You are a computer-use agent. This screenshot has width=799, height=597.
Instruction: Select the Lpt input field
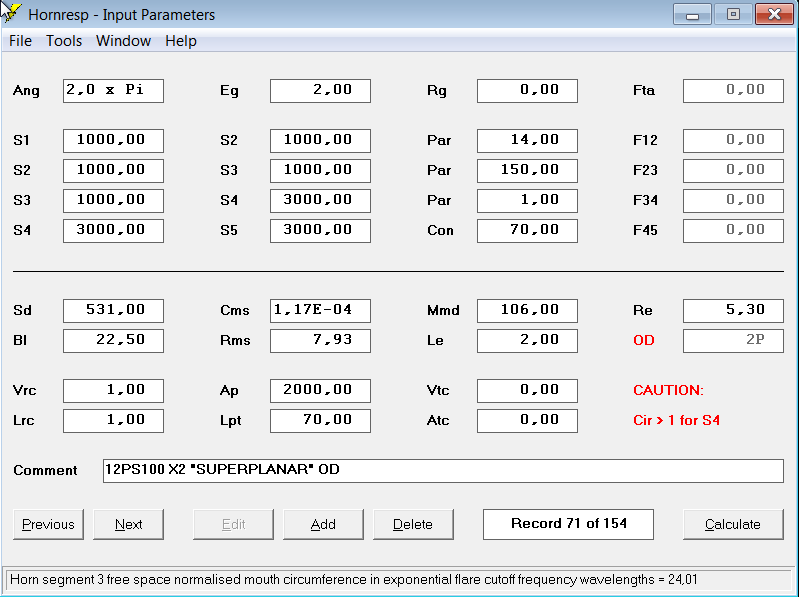coord(320,421)
